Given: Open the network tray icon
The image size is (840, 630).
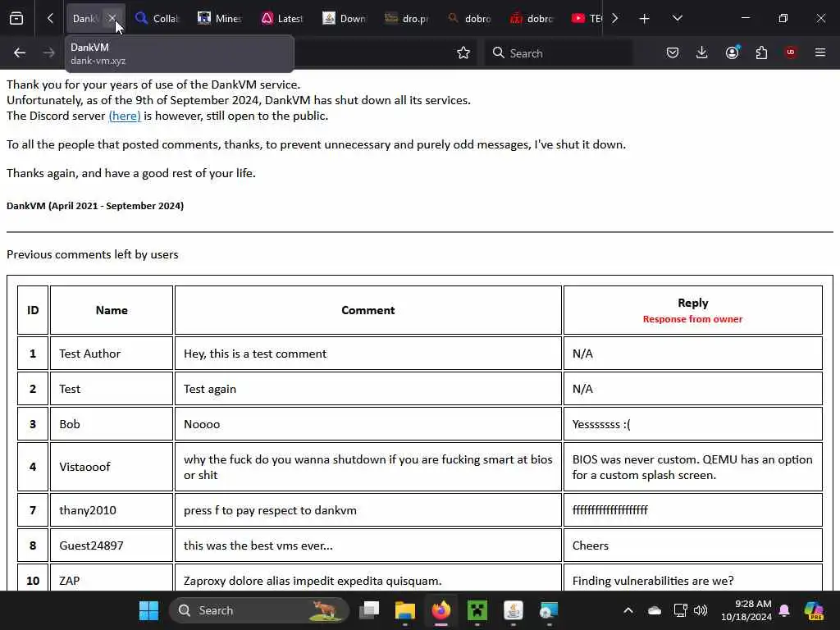Looking at the screenshot, I should point(680,610).
